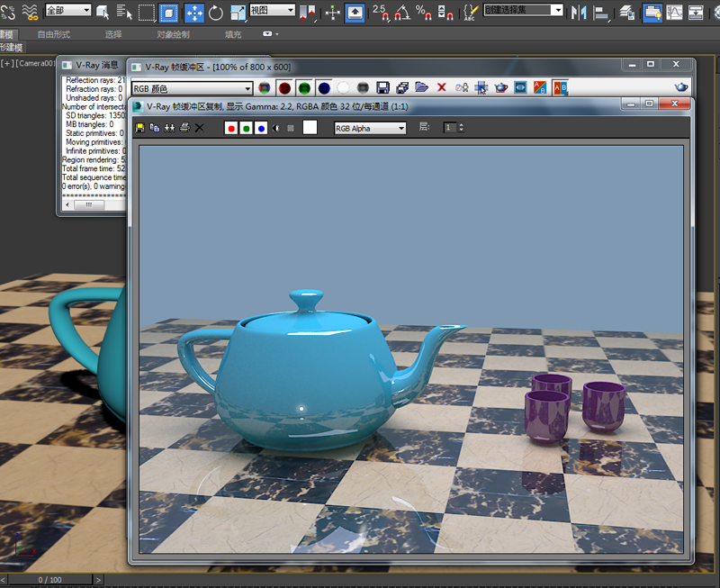Image resolution: width=720 pixels, height=588 pixels.
Task: Click the save image icon in V-Ray frame buffer
Action: (382, 87)
